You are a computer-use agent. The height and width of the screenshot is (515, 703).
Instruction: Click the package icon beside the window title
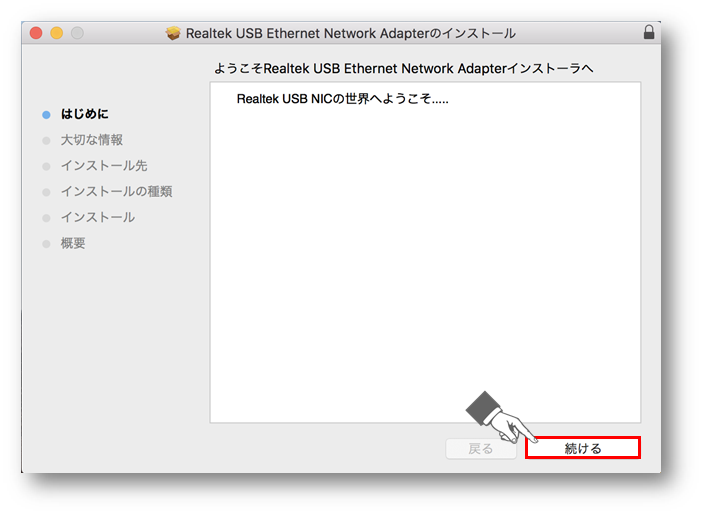point(173,33)
